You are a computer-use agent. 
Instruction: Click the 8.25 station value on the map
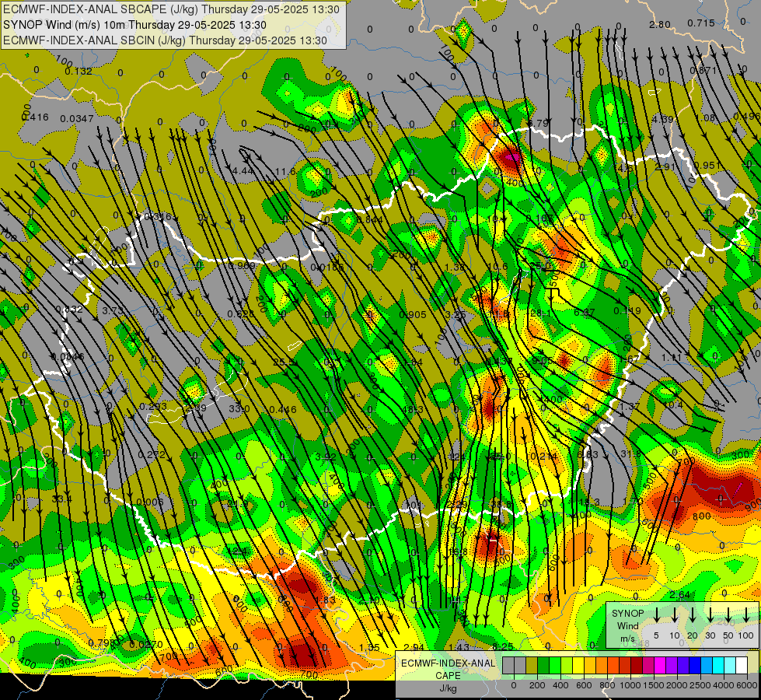tap(503, 646)
